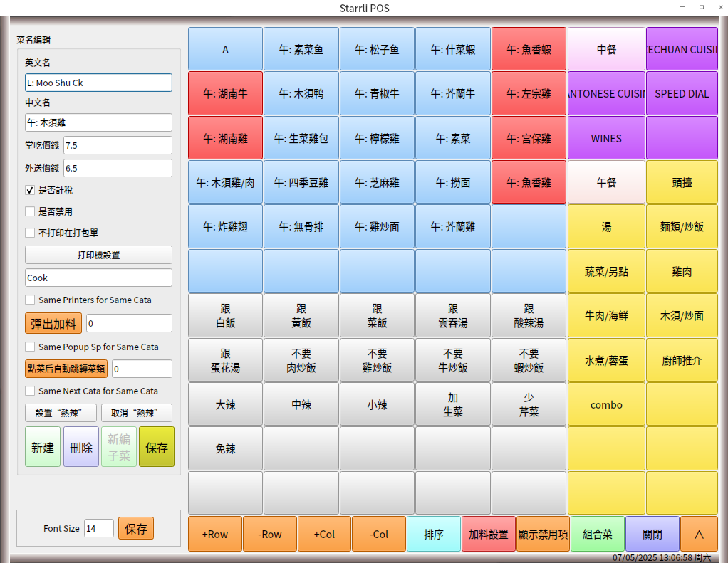Toggle the 是否計稅 tax checkbox
Screen dimensions: 728x563
pos(30,191)
